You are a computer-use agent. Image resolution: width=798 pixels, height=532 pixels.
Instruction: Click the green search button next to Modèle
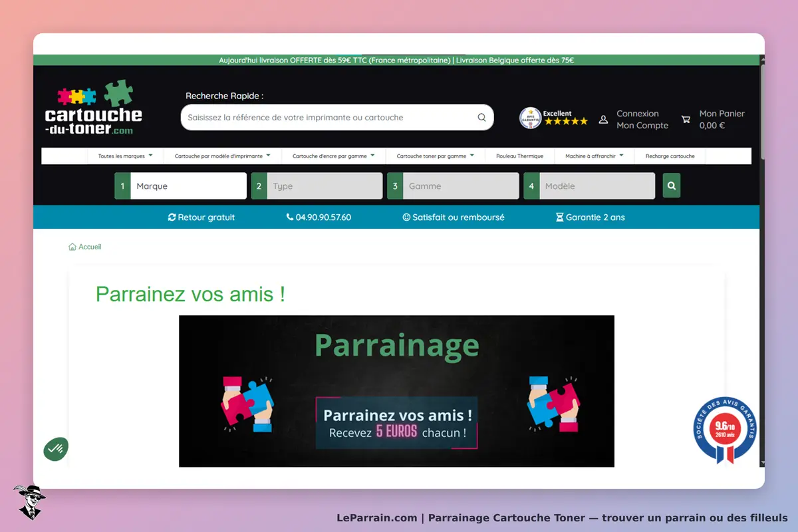(672, 186)
